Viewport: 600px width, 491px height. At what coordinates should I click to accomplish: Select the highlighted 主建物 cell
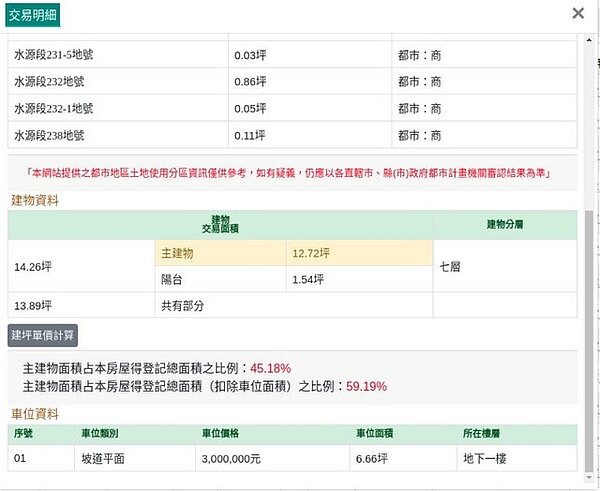(x=221, y=253)
